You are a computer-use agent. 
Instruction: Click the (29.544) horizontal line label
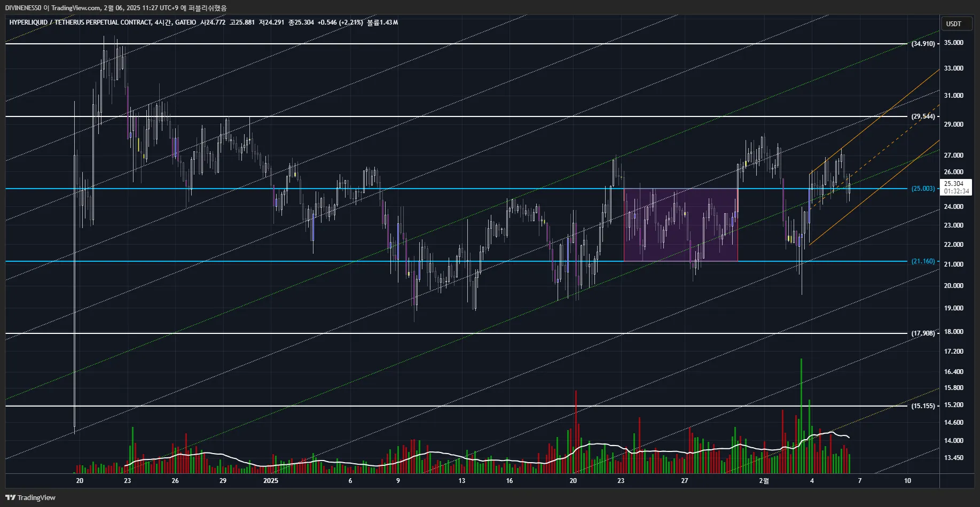[x=923, y=116]
